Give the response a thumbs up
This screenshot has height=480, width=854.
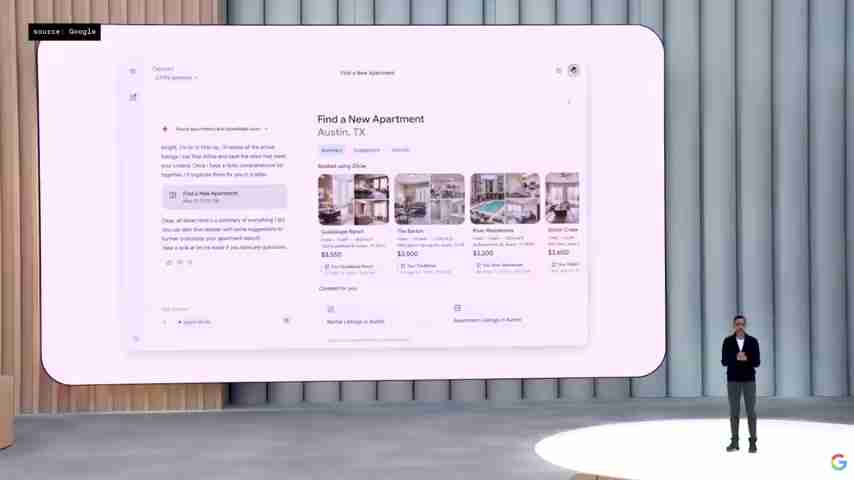tap(169, 262)
